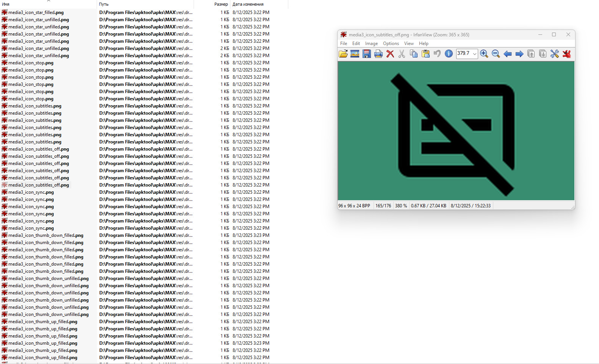This screenshot has width=599, height=364.
Task: Select the thumb_down_filled.png row dated 3:23 PM
Action: pyautogui.click(x=46, y=235)
